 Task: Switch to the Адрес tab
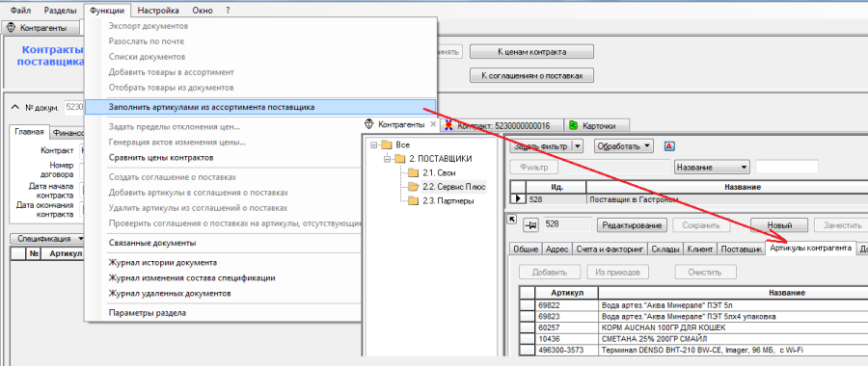tap(556, 249)
